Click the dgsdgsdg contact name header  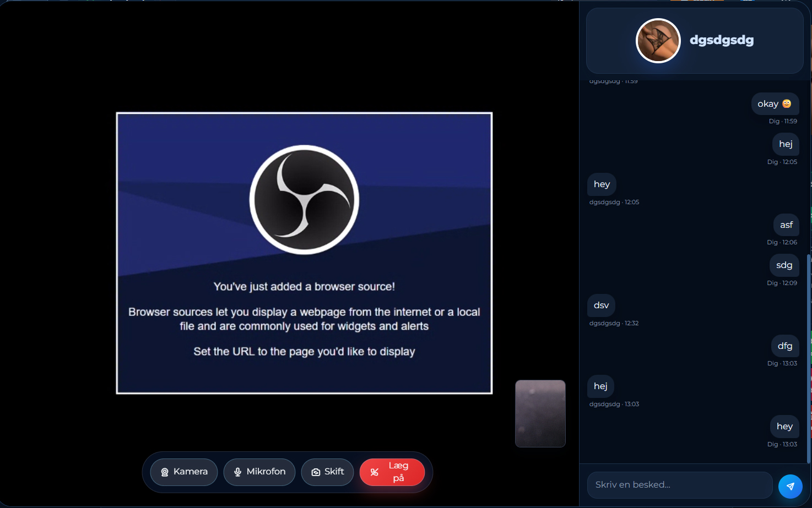(x=722, y=40)
